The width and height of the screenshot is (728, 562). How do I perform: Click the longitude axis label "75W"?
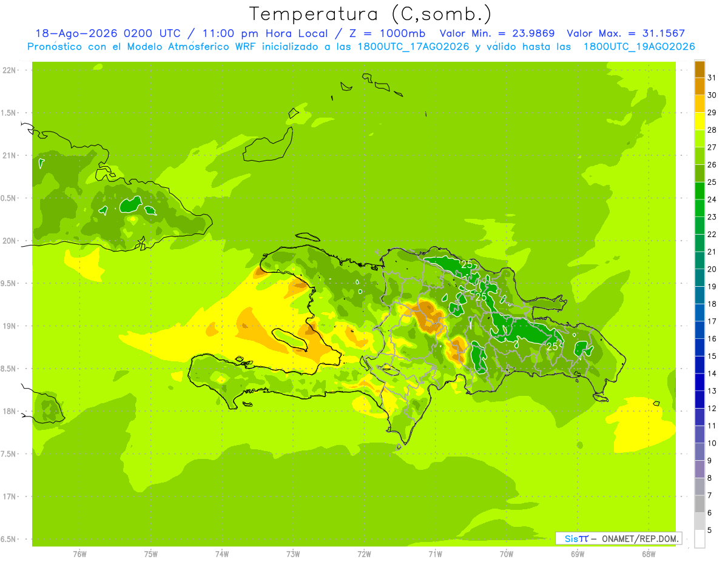[150, 554]
